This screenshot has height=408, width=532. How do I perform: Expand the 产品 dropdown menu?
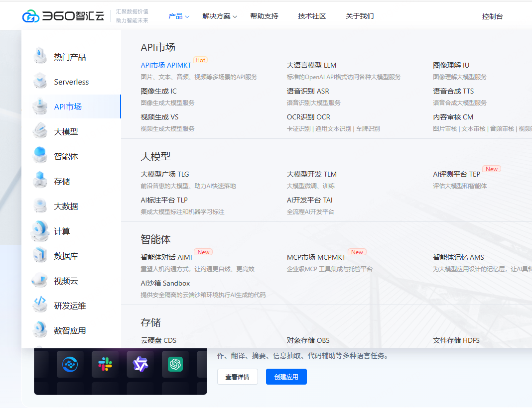pos(179,16)
